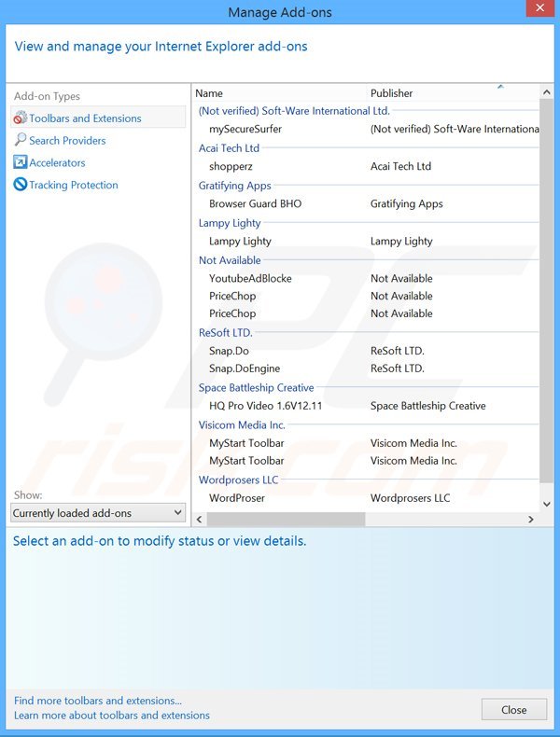Click the Space Battleship Creative publisher cell
The image size is (560, 737).
coord(427,406)
